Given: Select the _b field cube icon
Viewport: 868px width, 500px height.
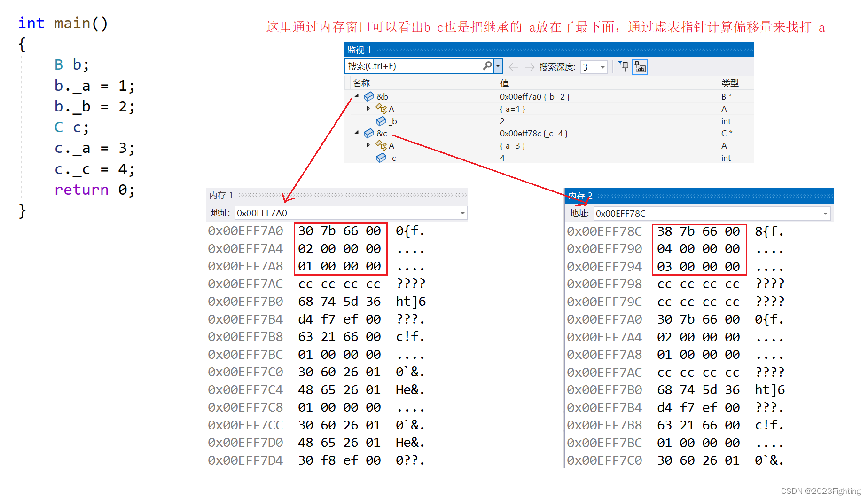Looking at the screenshot, I should point(381,121).
